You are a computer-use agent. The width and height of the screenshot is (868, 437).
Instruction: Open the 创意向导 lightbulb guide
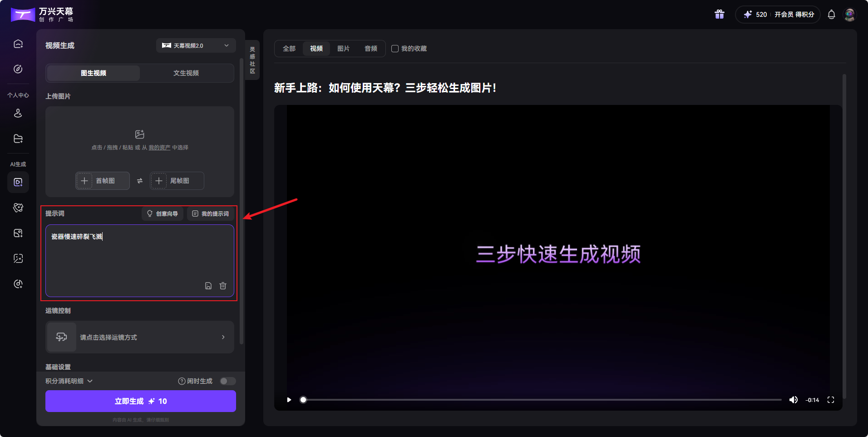pyautogui.click(x=162, y=213)
